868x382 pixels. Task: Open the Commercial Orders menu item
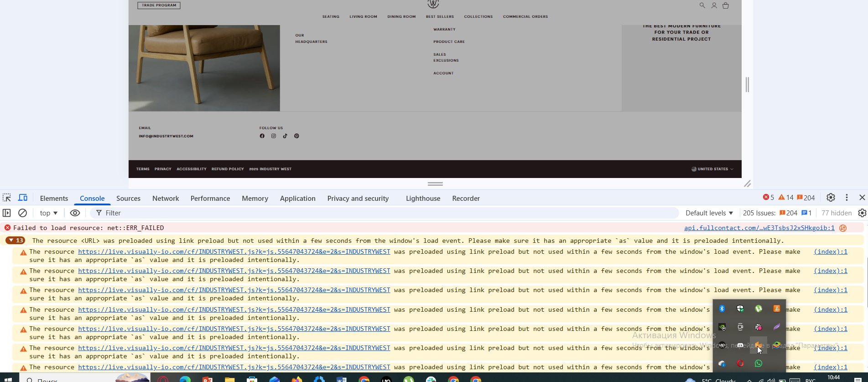[525, 16]
